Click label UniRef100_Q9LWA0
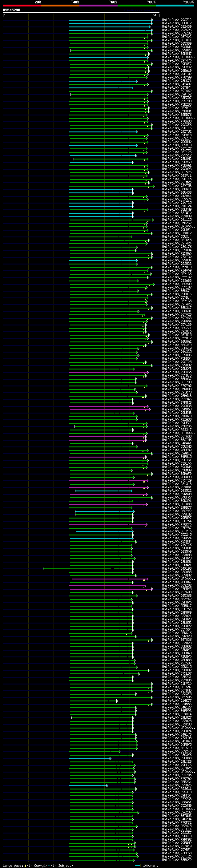 click(177, 758)
